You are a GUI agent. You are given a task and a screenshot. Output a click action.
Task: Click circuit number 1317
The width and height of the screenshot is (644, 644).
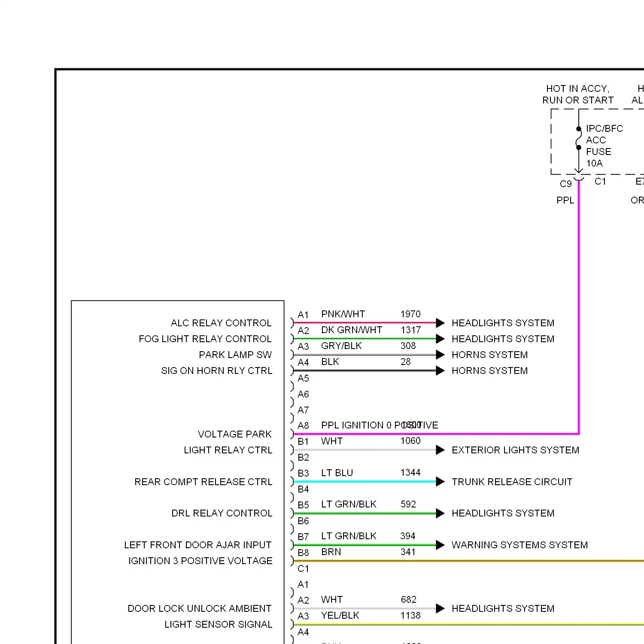(410, 330)
